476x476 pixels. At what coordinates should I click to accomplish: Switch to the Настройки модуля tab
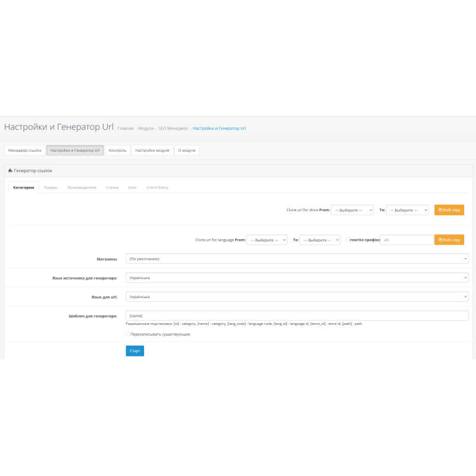152,150
